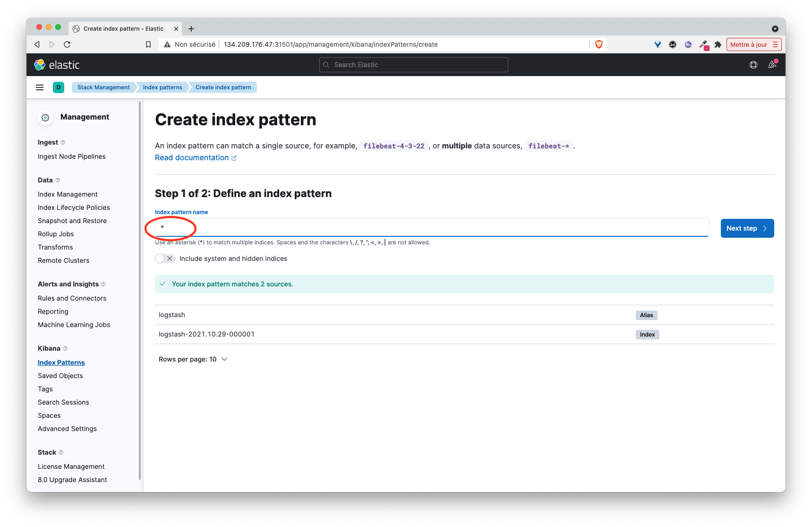
Task: Click the logstash-2021.10.29-000001 index row
Action: 464,334
